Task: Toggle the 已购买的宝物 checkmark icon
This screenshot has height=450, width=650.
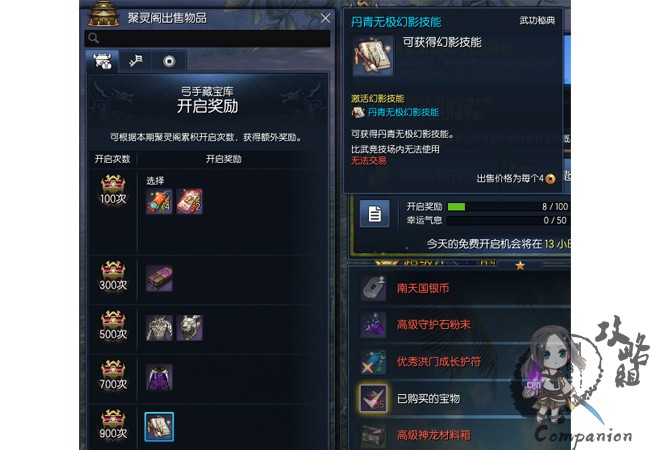Action: pyautogui.click(x=374, y=398)
